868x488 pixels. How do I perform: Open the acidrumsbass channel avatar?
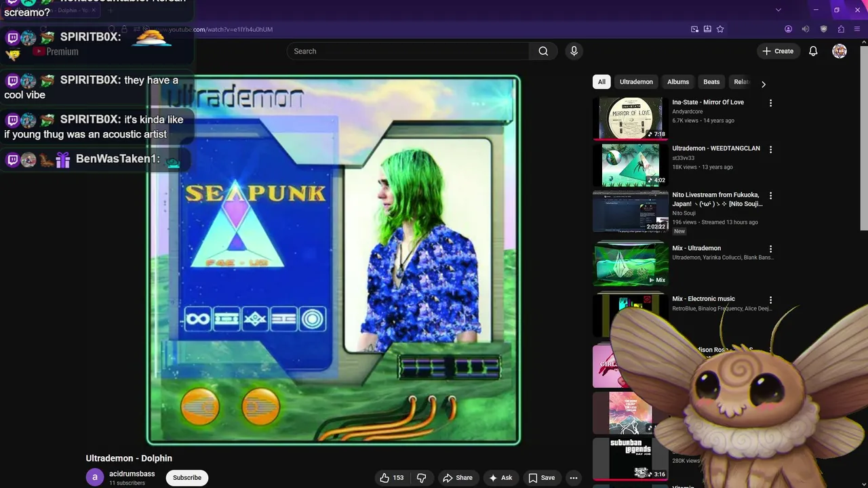[x=95, y=477]
